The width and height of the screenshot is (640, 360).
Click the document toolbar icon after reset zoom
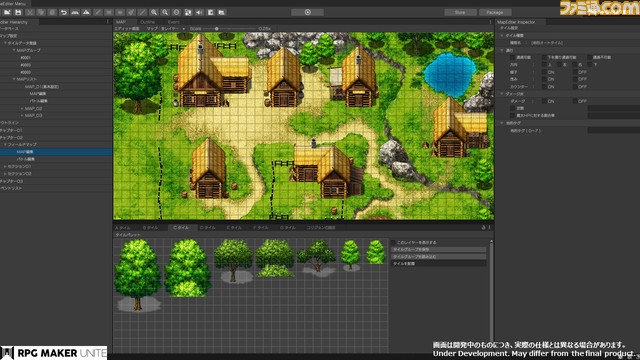pyautogui.click(x=188, y=12)
